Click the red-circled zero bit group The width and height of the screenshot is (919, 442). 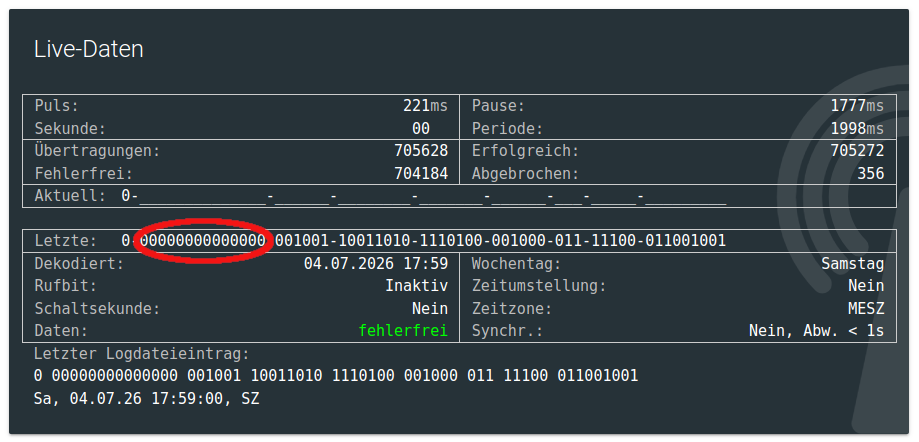tap(203, 240)
